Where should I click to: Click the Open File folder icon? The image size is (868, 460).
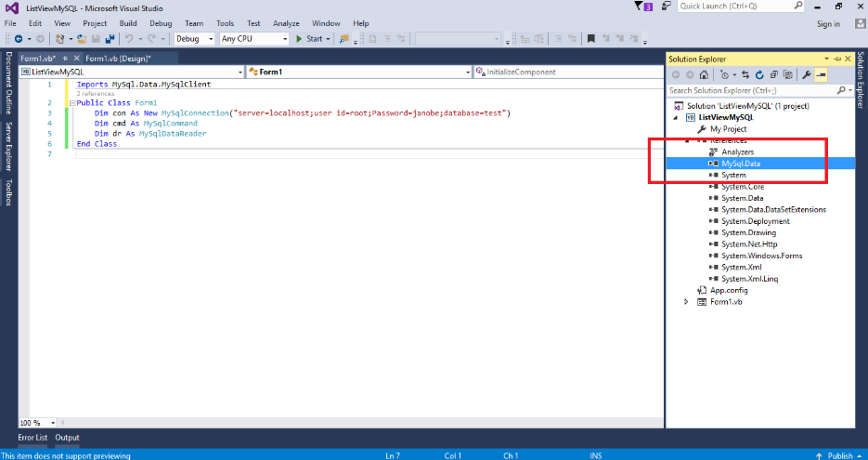82,39
